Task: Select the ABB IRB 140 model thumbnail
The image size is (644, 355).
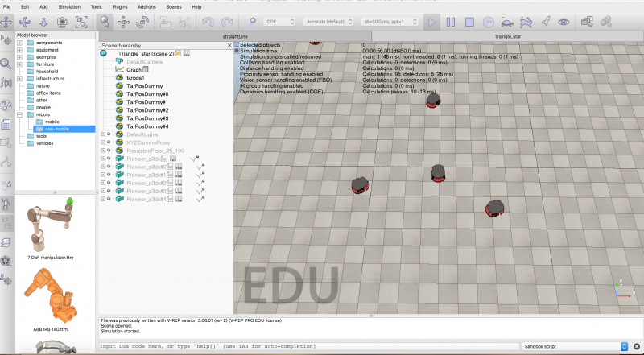Action: 50,295
